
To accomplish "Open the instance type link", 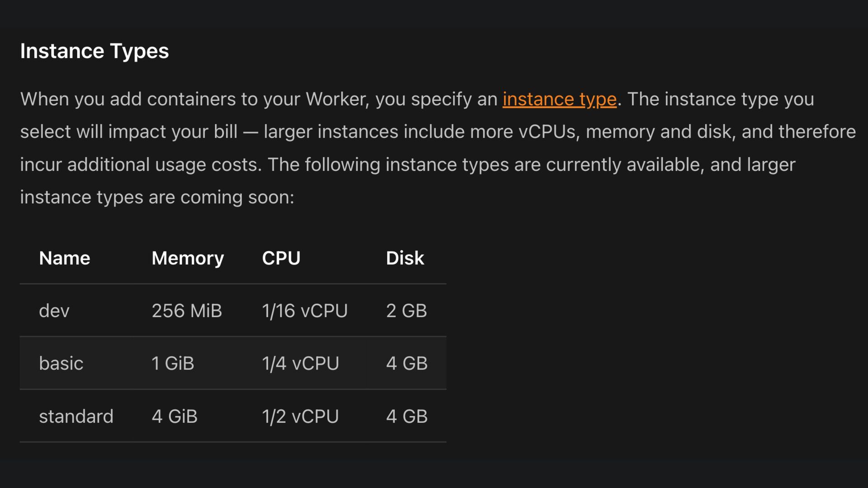I will [560, 99].
